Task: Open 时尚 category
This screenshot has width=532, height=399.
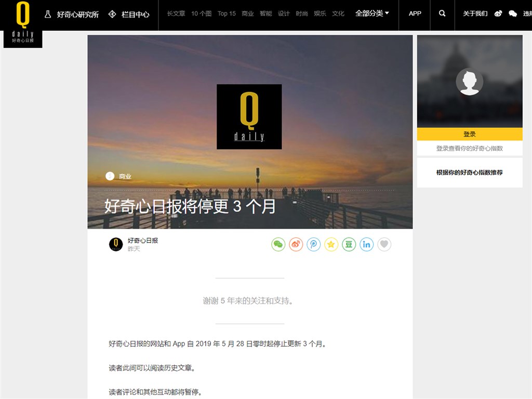Action: pos(302,14)
